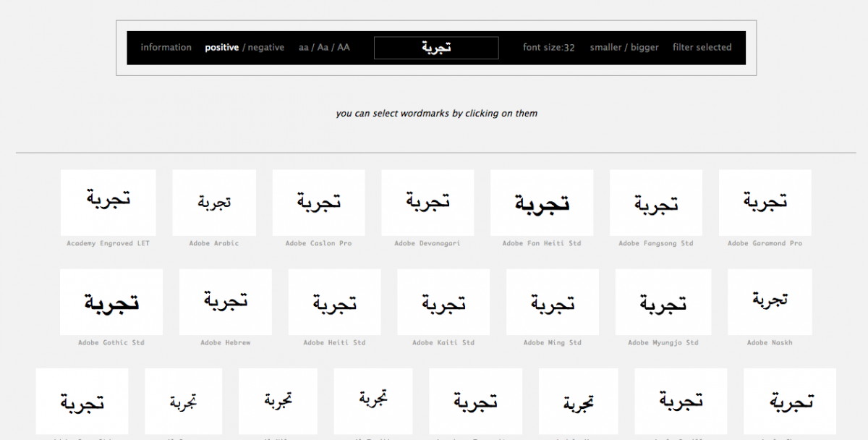
Task: Make the font size bigger
Action: click(x=644, y=48)
